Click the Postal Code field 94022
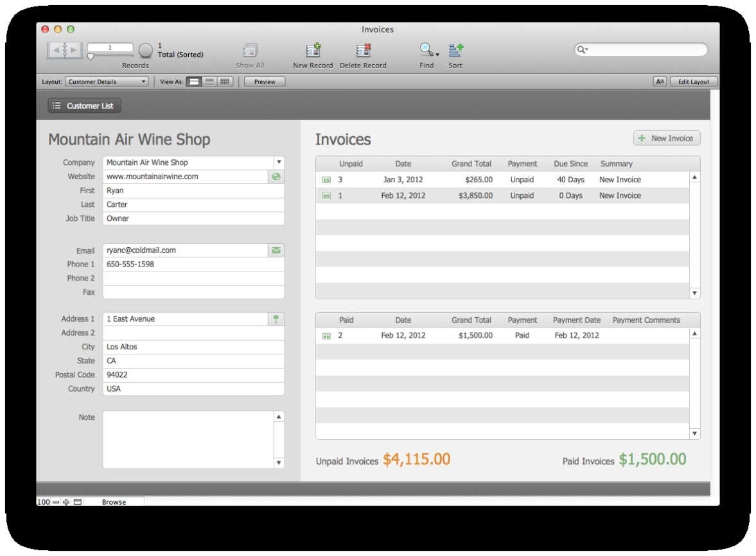 point(193,375)
